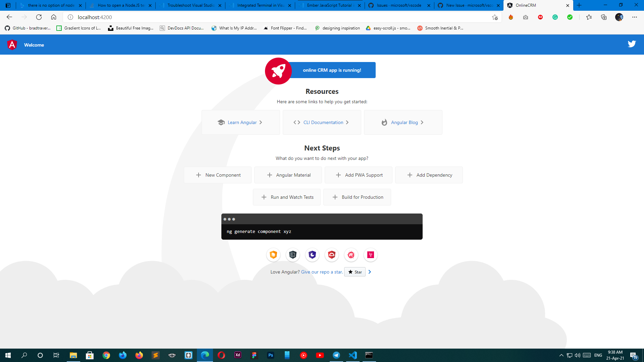Screen dimensions: 644x362
Task: Open Visual Studio Code from taskbar
Action: point(353,355)
